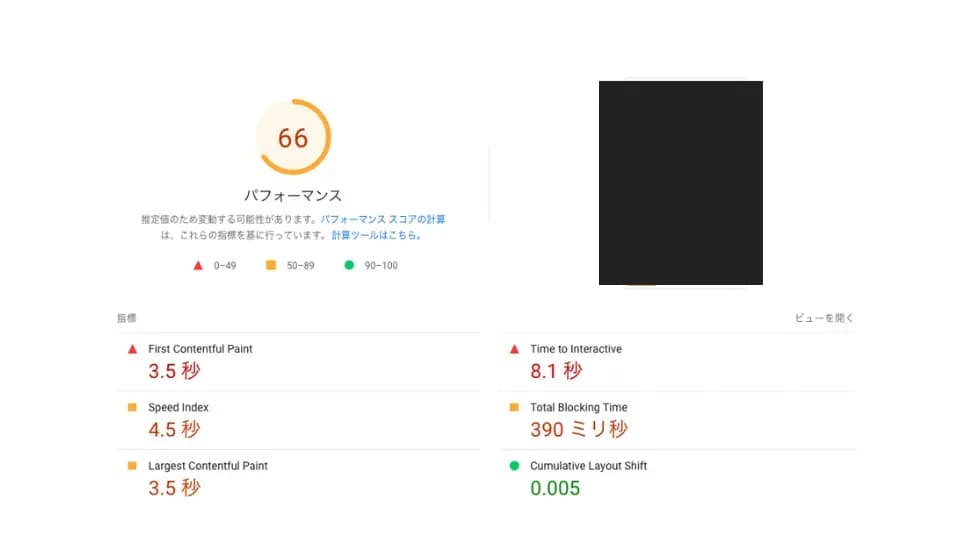Click the 66 performance score gauge
The image size is (973, 547).
tap(293, 138)
